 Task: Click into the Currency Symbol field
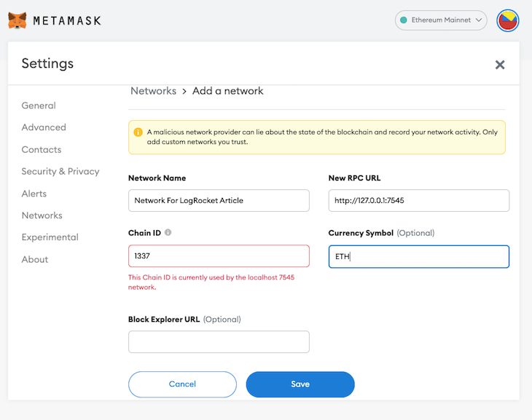point(419,257)
